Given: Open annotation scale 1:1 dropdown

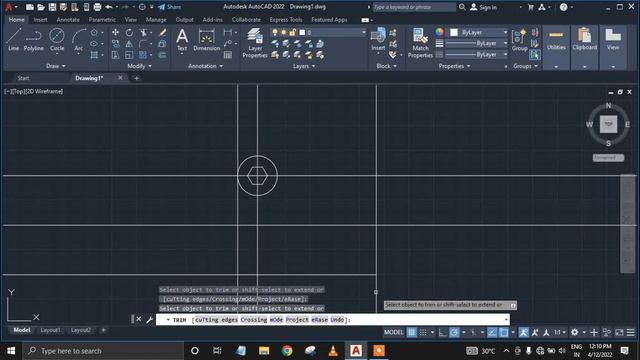Looking at the screenshot, I should (x=560, y=332).
